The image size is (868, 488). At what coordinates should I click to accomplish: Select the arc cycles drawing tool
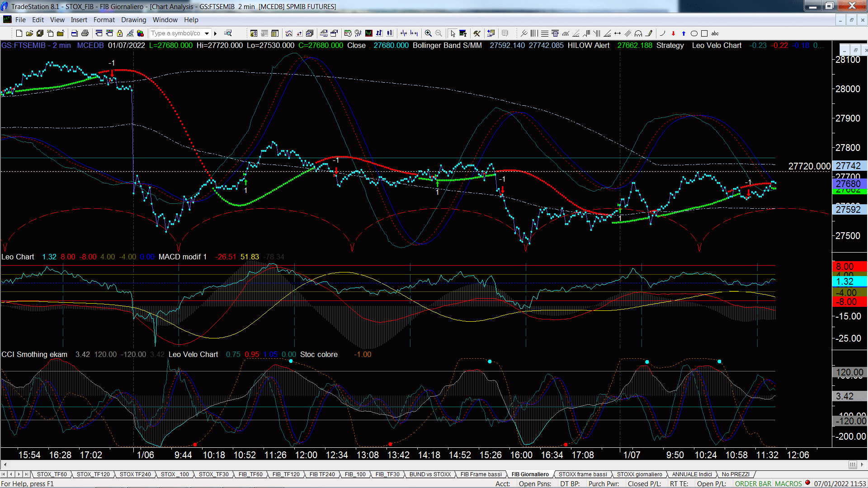[638, 33]
